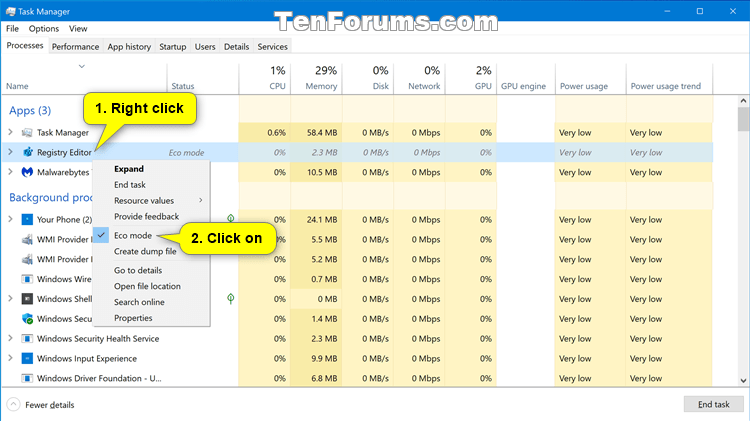Click the End task button at bottom
The image size is (750, 421).
(x=714, y=404)
